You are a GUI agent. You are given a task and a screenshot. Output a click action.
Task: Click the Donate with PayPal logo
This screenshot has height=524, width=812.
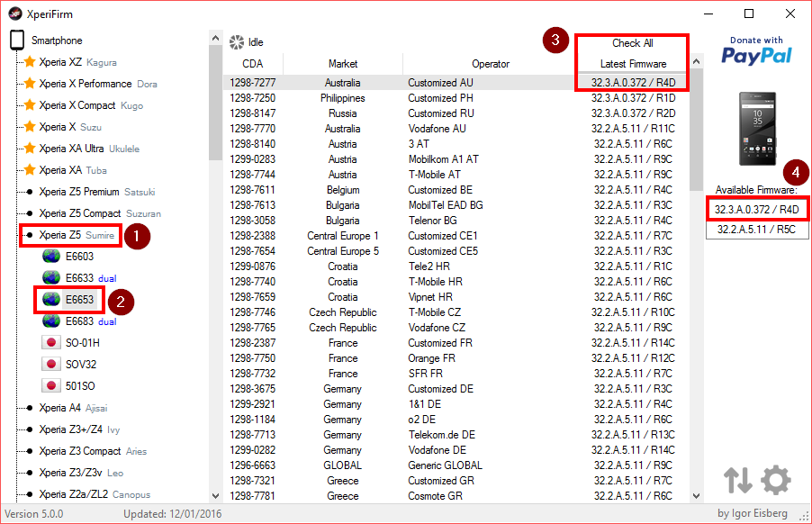756,50
